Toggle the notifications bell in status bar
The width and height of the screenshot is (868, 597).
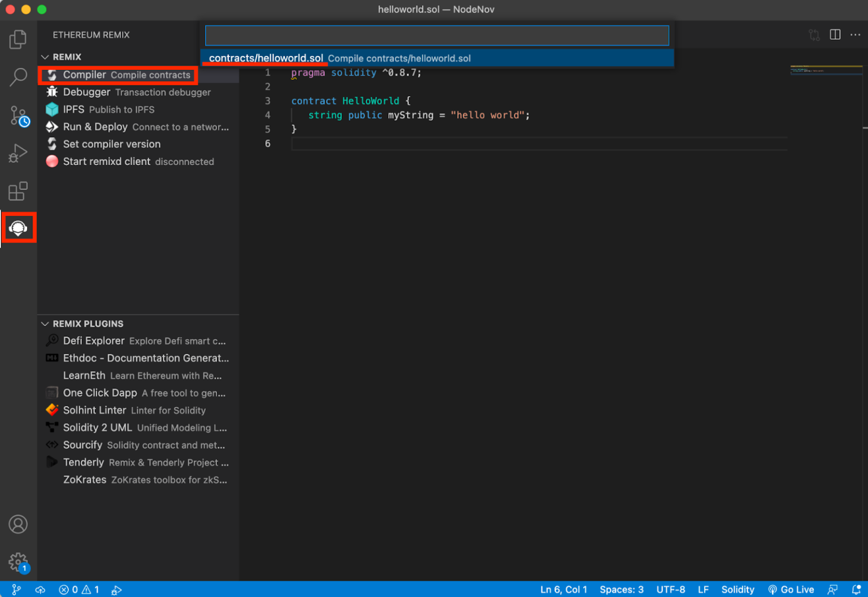click(856, 589)
